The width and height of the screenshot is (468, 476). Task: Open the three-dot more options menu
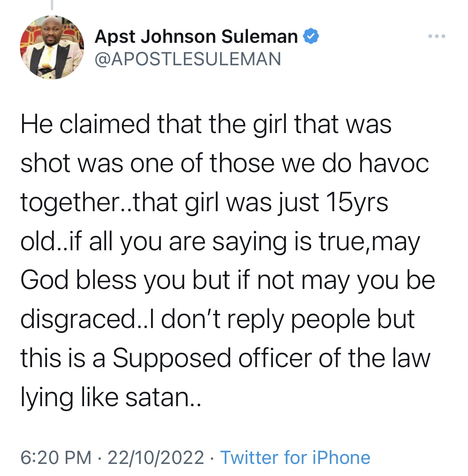(437, 36)
